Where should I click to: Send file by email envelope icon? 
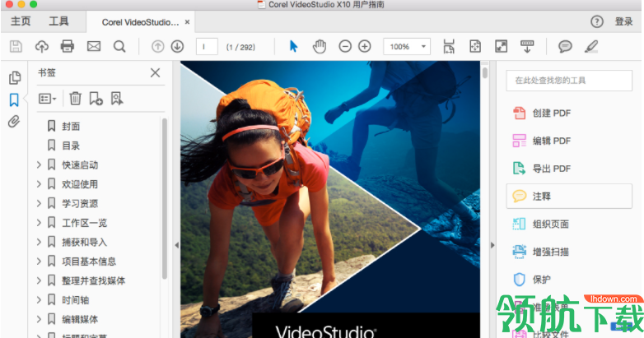coord(94,46)
